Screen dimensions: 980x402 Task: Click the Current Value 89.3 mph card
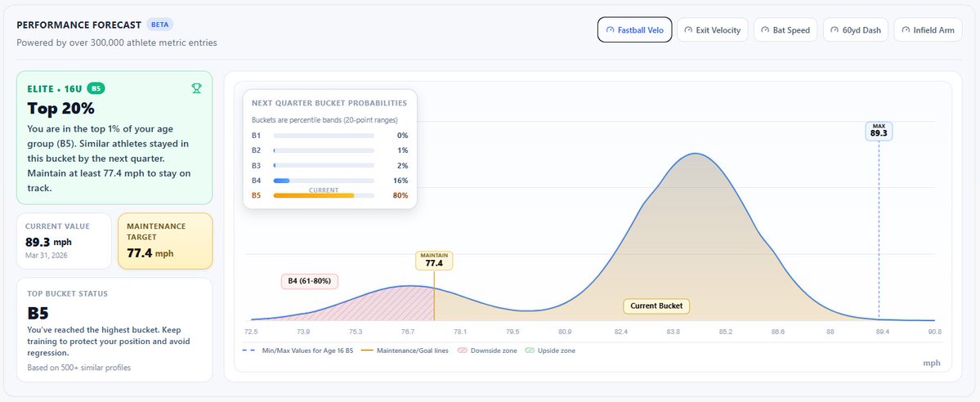pos(64,241)
